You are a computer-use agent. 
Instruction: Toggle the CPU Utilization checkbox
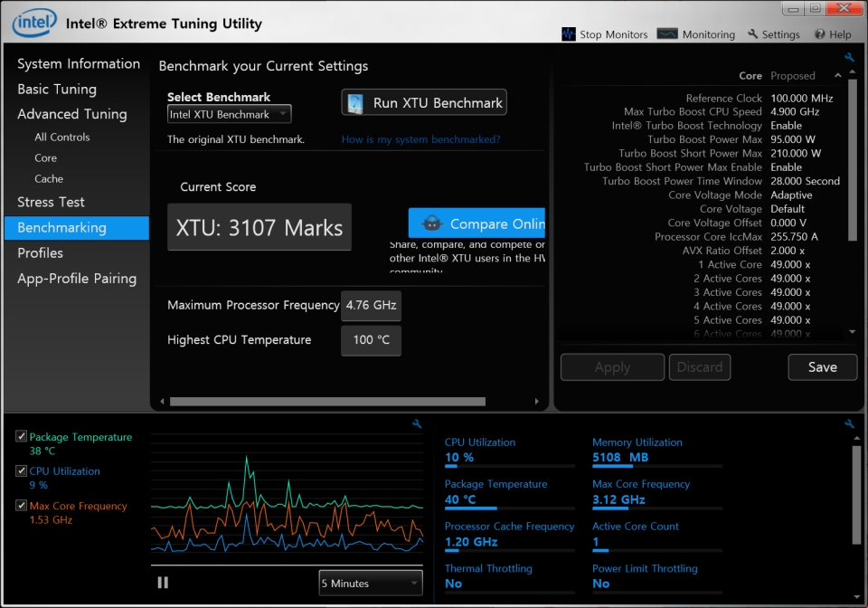click(x=21, y=471)
